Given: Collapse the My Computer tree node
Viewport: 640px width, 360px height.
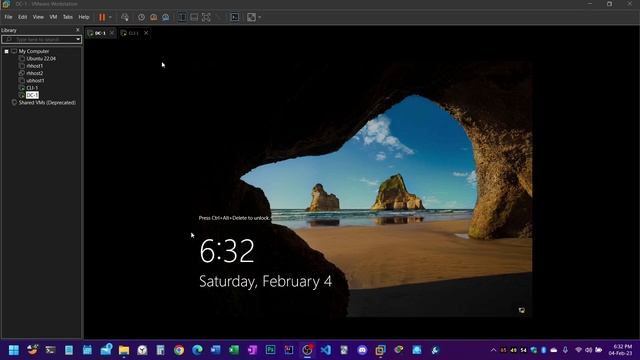Looking at the screenshot, I should pyautogui.click(x=7, y=51).
